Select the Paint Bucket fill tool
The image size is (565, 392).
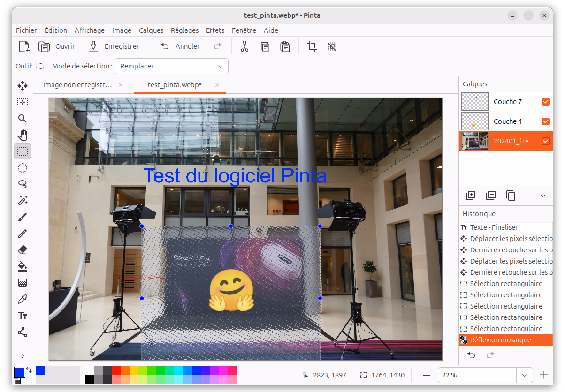tap(23, 266)
